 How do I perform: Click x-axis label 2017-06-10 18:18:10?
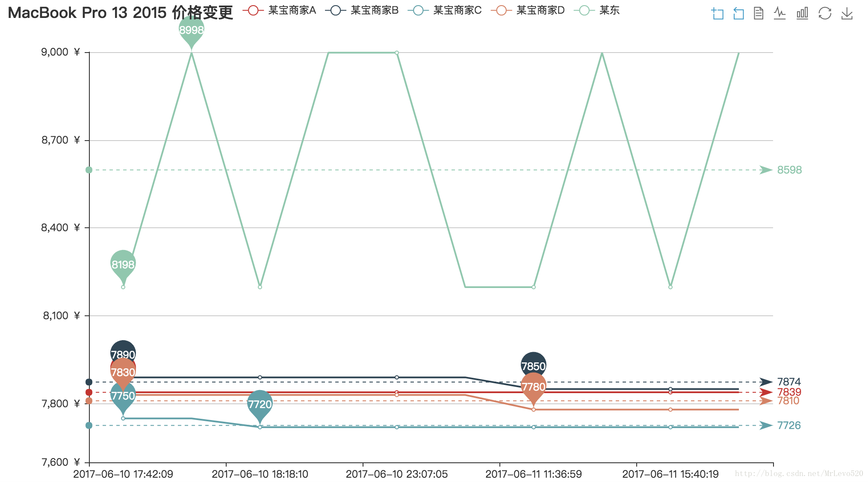[260, 474]
